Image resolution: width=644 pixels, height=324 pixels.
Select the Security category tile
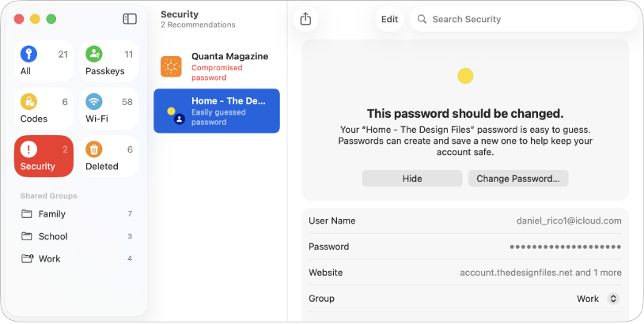point(44,156)
